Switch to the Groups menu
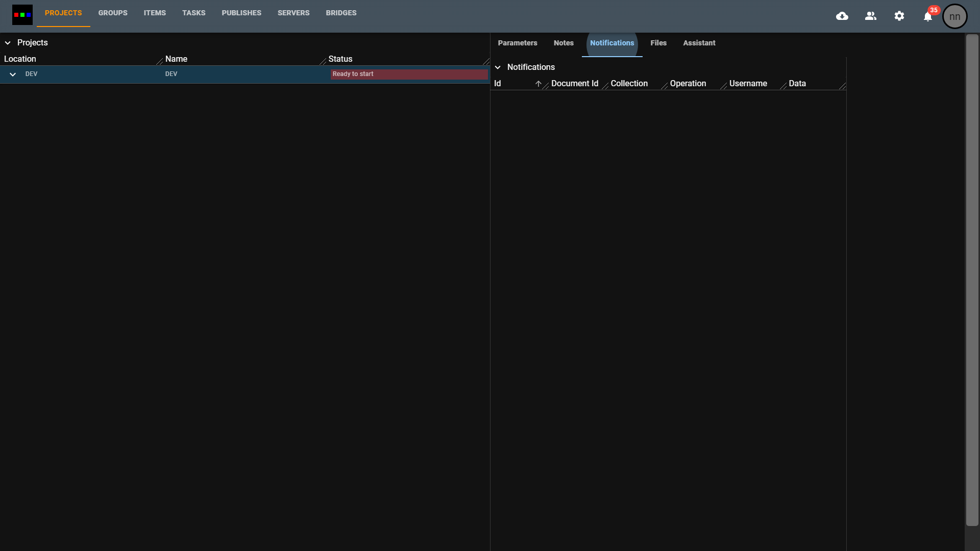Image resolution: width=980 pixels, height=551 pixels. tap(113, 13)
